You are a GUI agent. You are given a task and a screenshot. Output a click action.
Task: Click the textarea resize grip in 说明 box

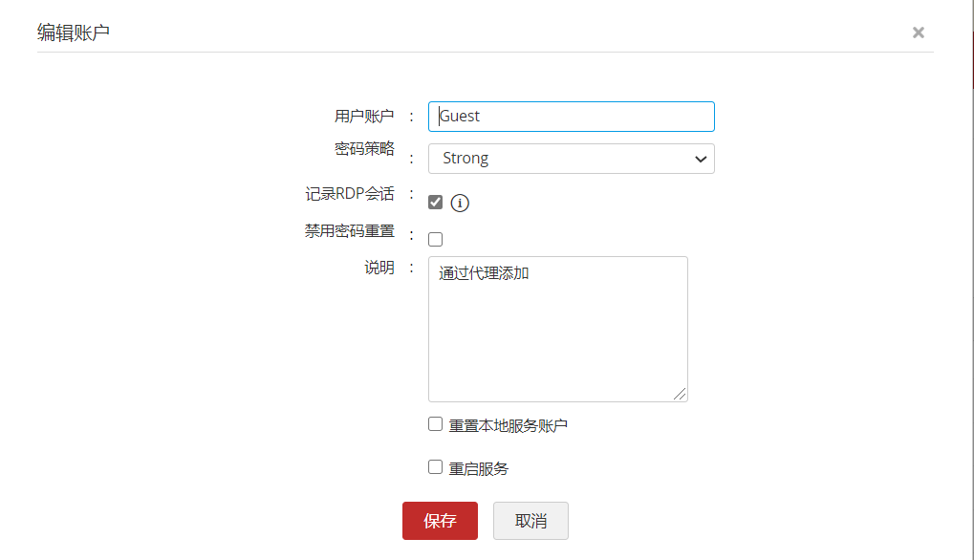coord(680,394)
